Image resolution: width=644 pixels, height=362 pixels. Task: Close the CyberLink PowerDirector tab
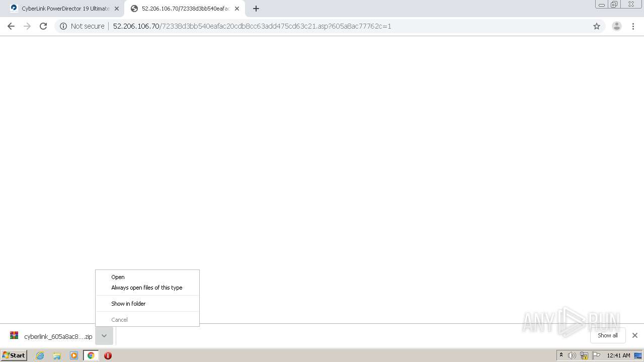[x=117, y=9]
